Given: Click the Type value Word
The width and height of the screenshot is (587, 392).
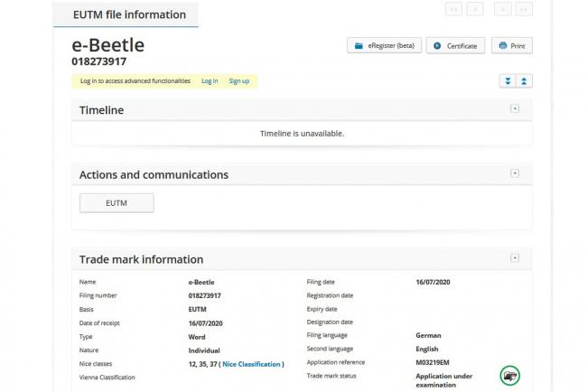Looking at the screenshot, I should click(197, 337).
